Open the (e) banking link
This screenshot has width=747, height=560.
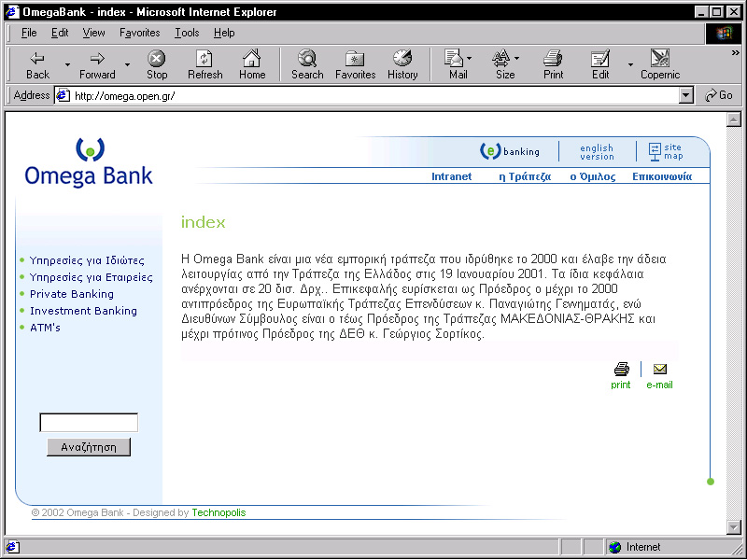click(510, 151)
